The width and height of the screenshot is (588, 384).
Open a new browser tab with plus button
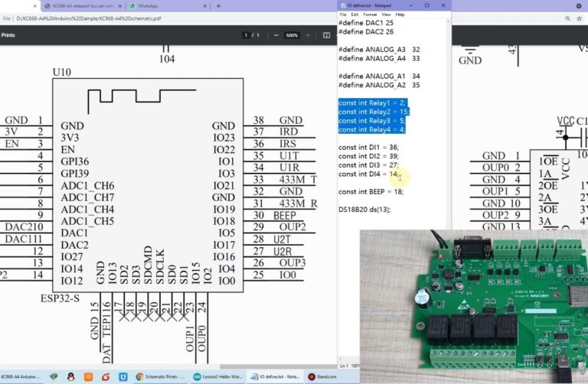coord(218,5)
